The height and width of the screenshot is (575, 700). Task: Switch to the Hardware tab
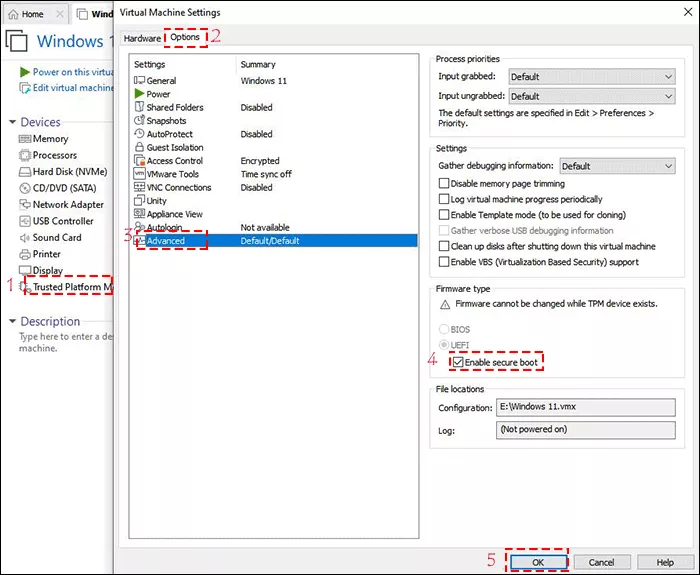coord(141,38)
